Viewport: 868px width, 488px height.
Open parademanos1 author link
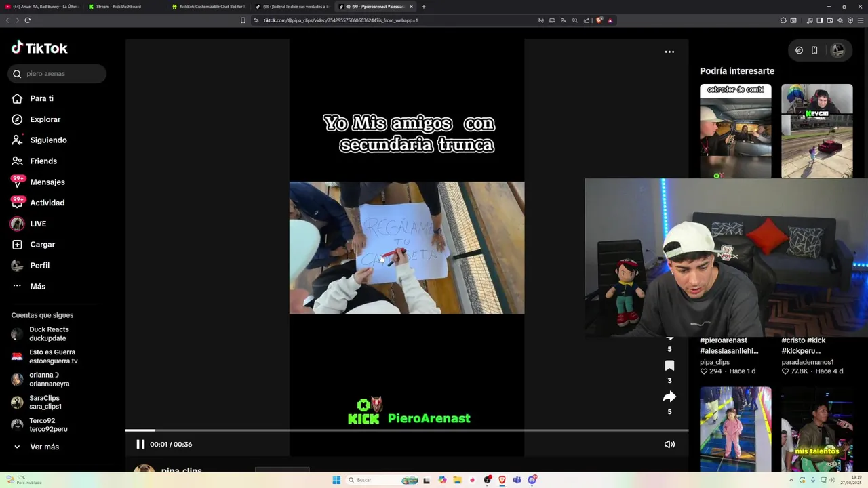807,362
